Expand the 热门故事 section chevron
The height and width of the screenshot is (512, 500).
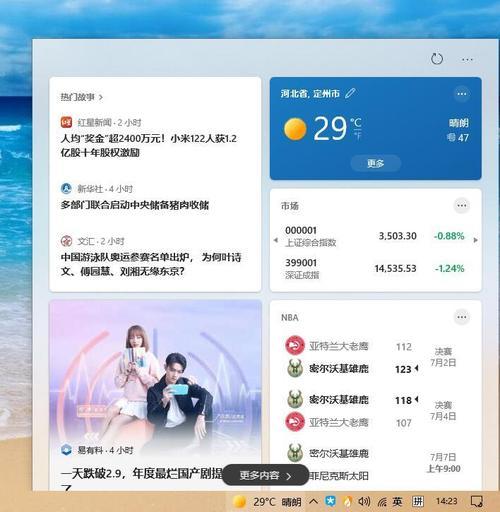coord(101,97)
